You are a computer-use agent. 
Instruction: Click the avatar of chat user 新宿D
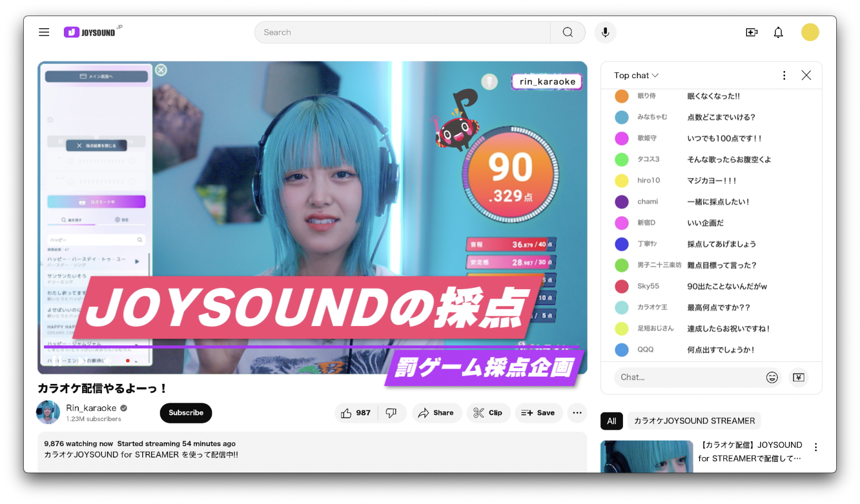(621, 223)
